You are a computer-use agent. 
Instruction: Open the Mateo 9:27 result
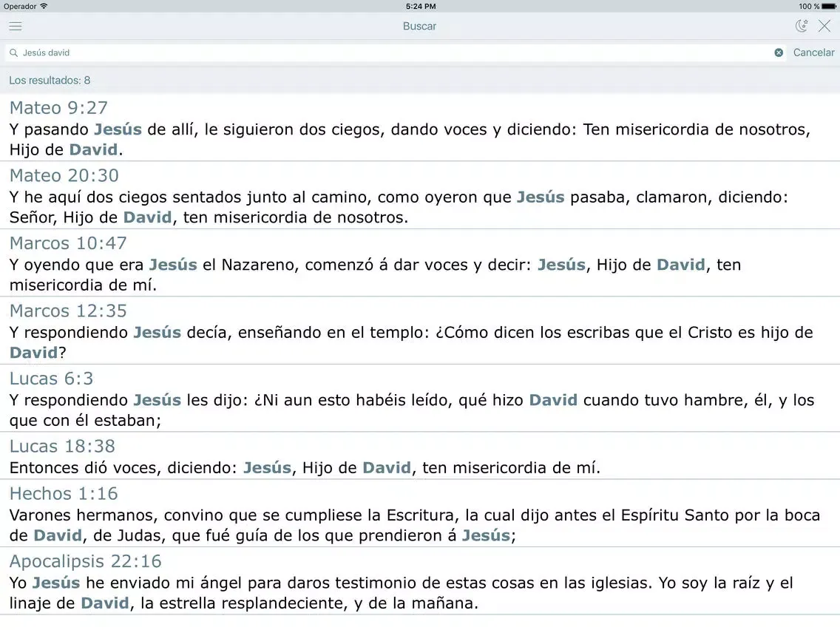click(420, 127)
